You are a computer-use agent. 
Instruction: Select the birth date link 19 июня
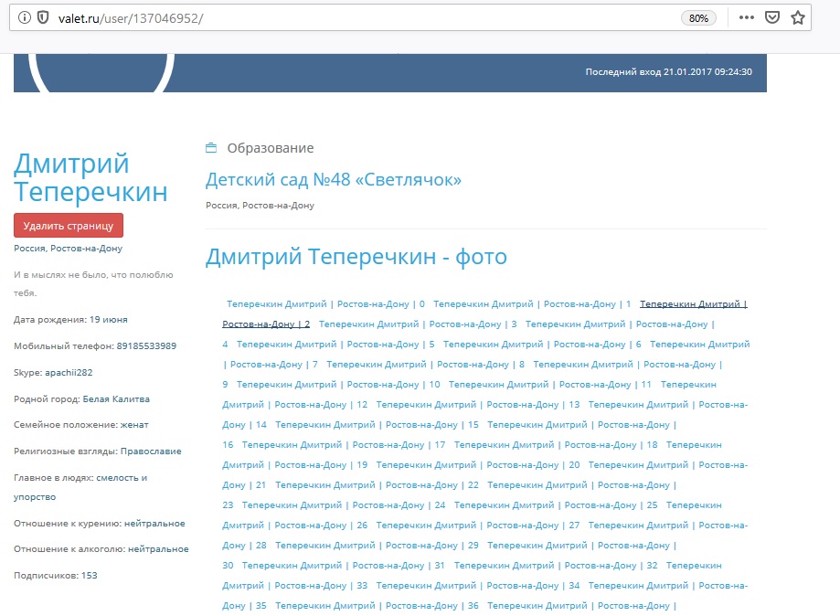tap(108, 320)
